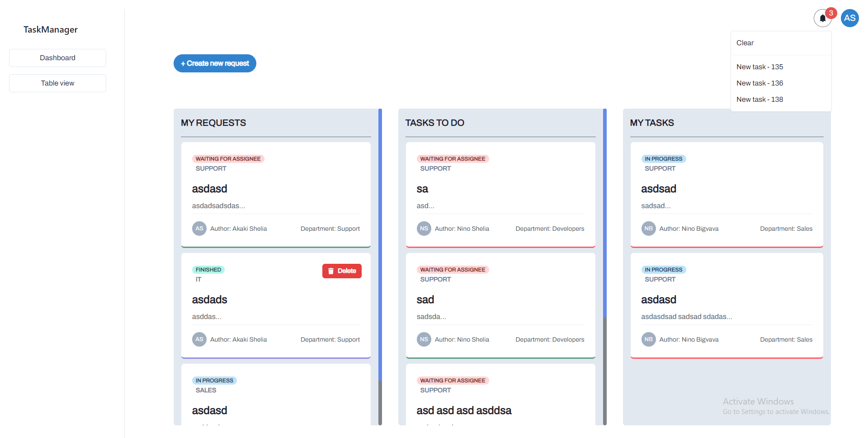
Task: Open notification 'New task - 136'
Action: 759,83
